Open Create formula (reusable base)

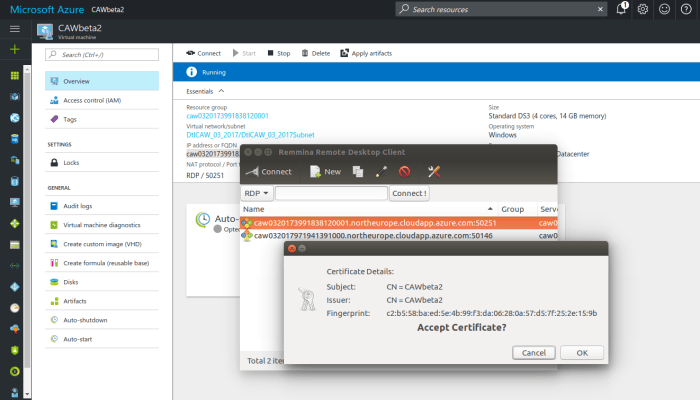tap(102, 263)
